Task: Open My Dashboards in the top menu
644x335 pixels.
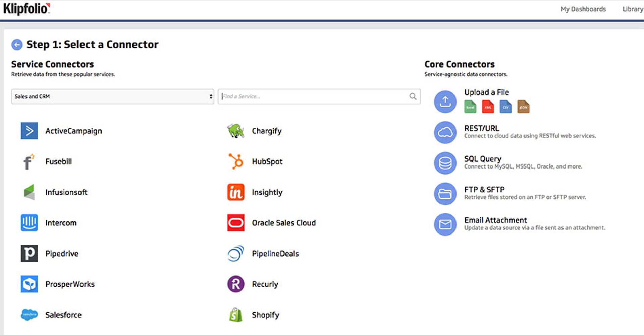Action: pos(583,9)
